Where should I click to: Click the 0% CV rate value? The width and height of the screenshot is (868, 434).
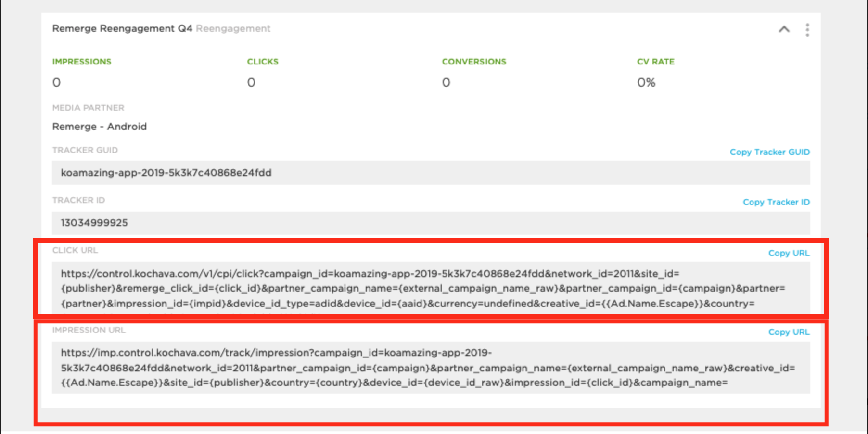[646, 83]
